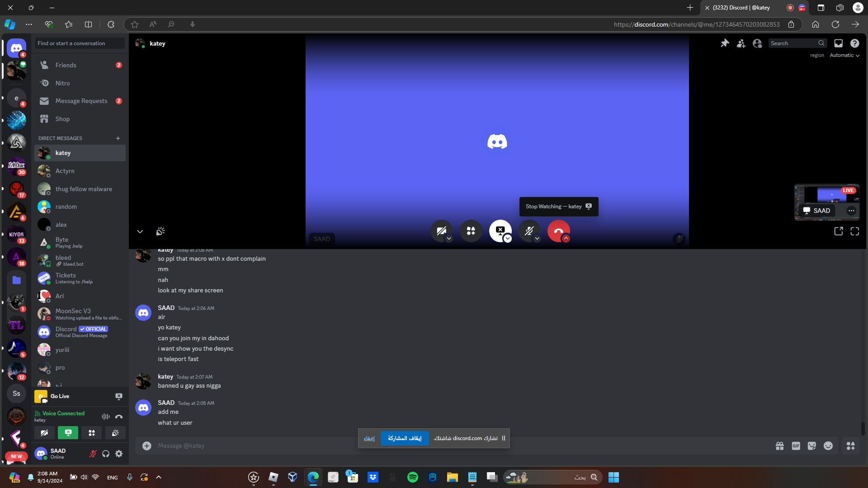
Task: Click the hide link in sharing bar
Action: 369,438
